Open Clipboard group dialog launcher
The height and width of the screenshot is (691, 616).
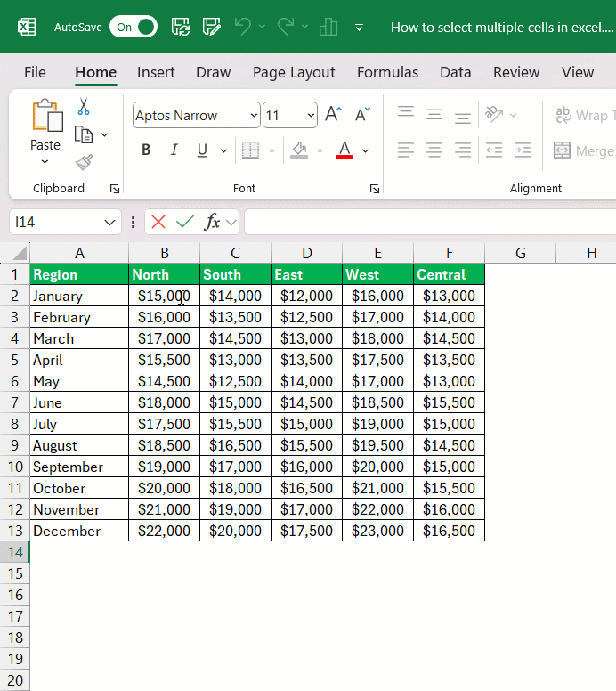(x=115, y=189)
